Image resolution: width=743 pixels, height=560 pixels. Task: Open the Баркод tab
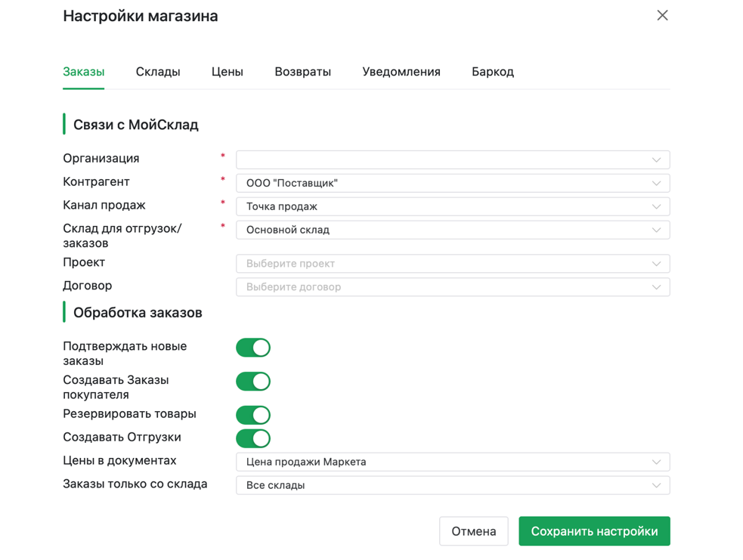(492, 72)
